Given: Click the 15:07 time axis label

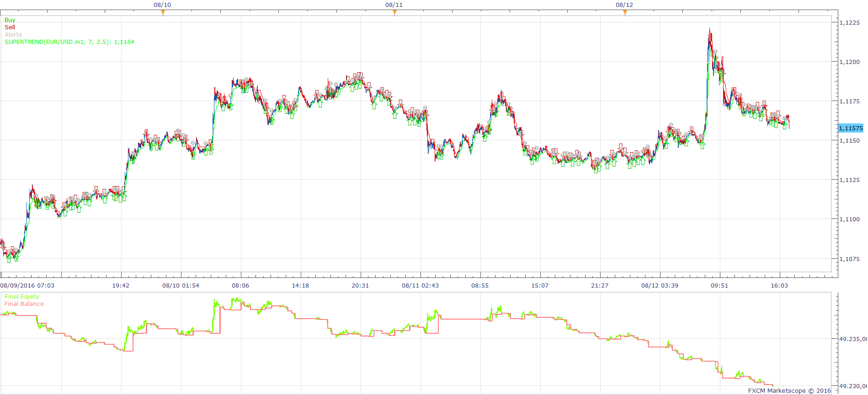Looking at the screenshot, I should 540,285.
